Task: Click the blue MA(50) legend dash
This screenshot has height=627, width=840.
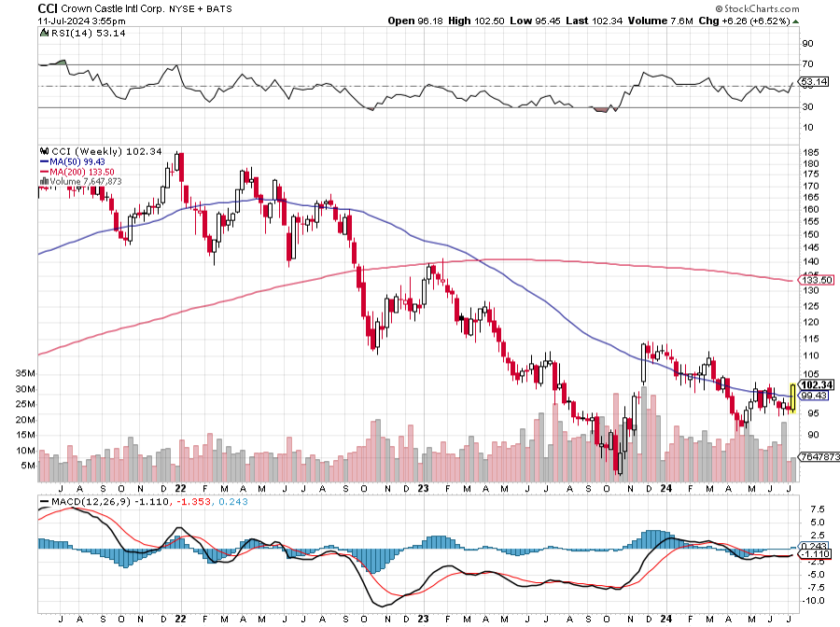Action: click(x=43, y=161)
